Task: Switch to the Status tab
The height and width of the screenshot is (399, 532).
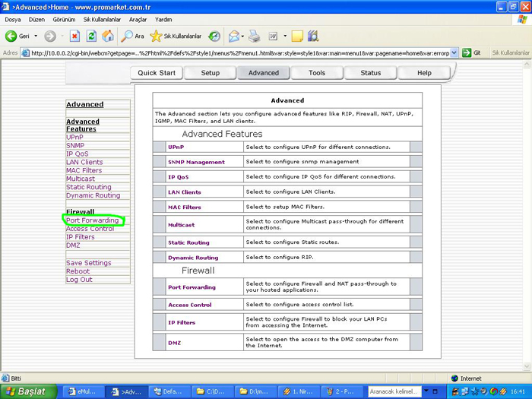Action: coord(371,73)
